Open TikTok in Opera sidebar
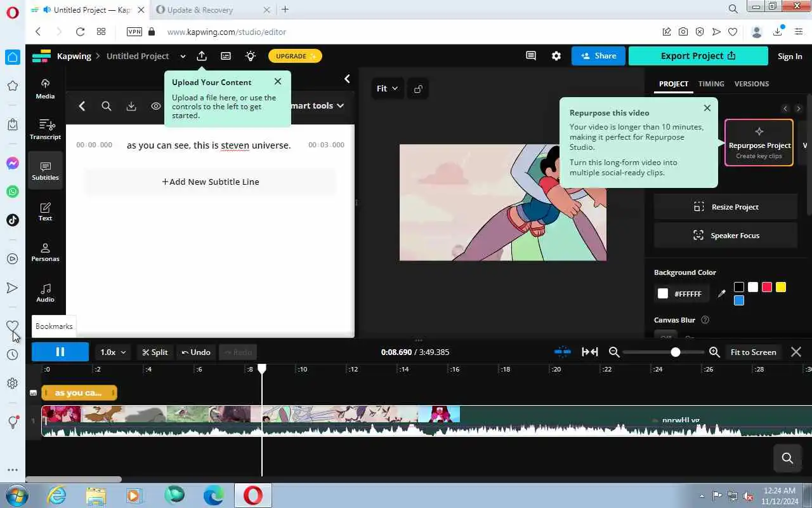Screen dimensions: 812x508 (13, 220)
